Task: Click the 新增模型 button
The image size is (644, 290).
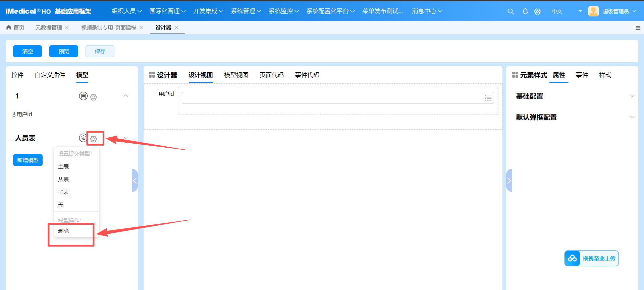Action: pyautogui.click(x=28, y=160)
